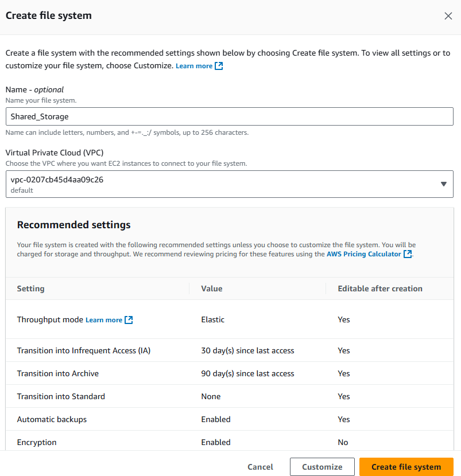Open the AWS Pricing Calculator link
This screenshot has height=476, width=461.
364,254
